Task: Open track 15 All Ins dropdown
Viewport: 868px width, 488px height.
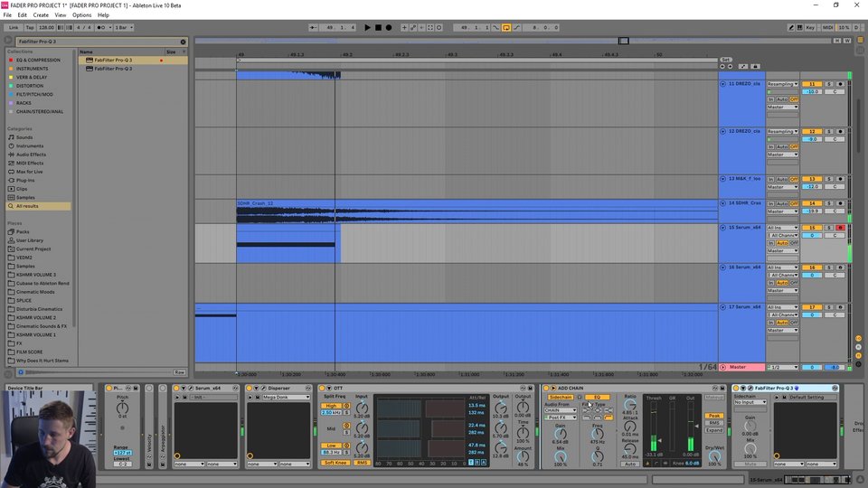Action: coord(782,228)
